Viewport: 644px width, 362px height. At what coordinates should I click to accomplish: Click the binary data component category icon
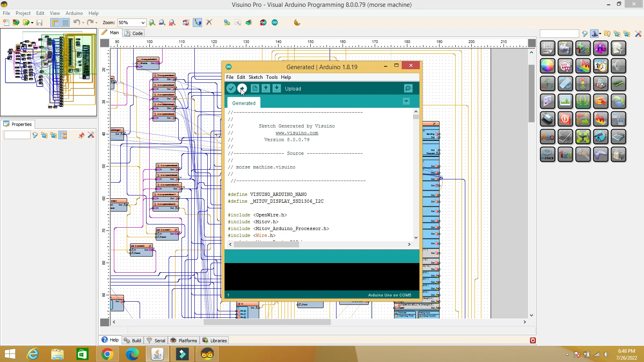tap(547, 48)
